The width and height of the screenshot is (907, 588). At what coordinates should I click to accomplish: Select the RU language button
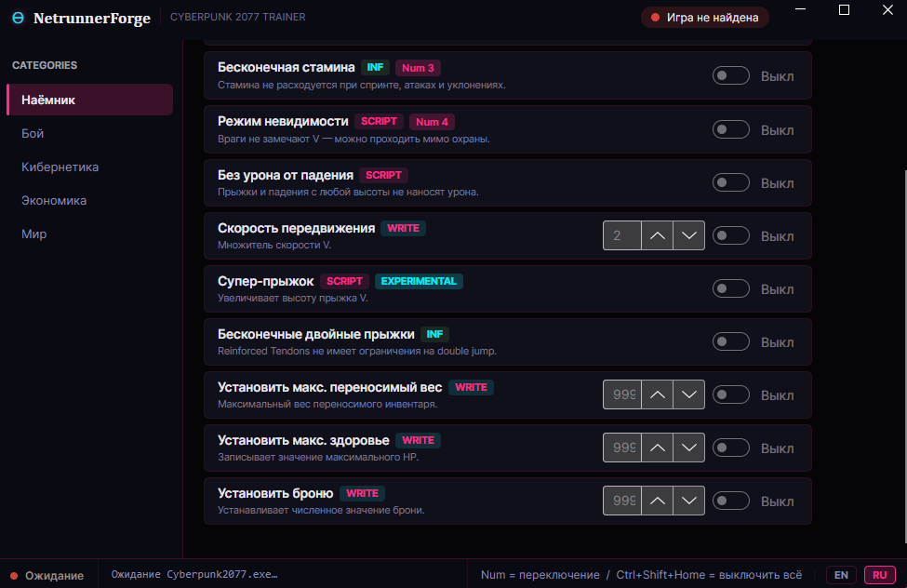point(879,575)
